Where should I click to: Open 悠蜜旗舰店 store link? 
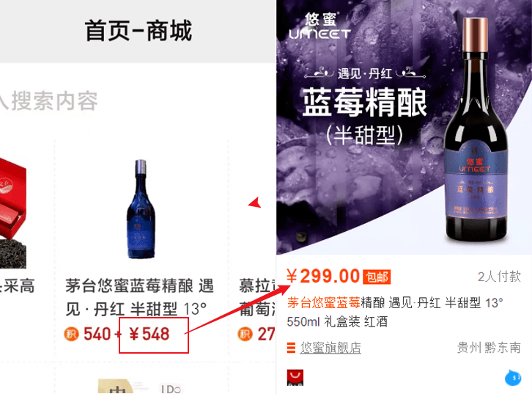click(x=330, y=348)
